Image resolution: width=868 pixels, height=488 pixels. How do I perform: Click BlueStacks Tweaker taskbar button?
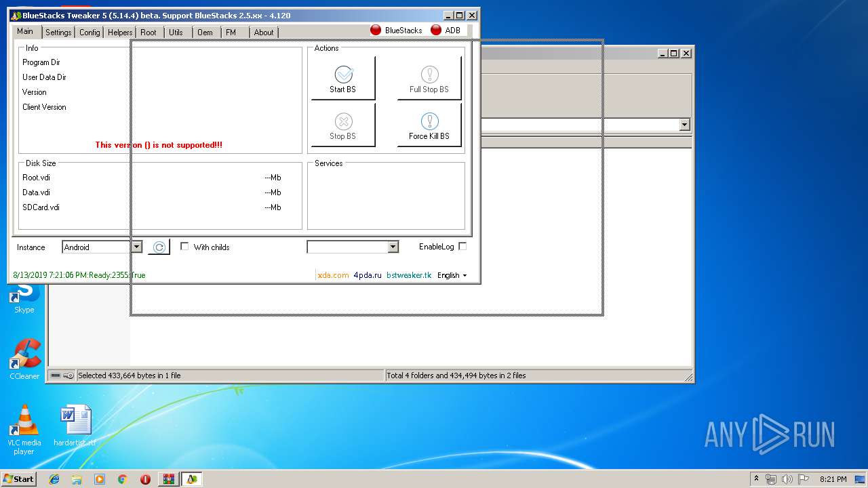(192, 479)
